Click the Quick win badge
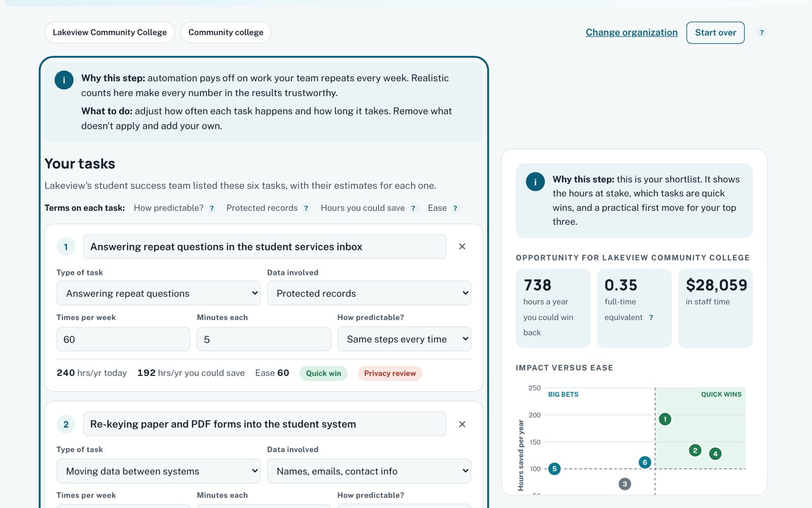812x508 pixels. pyautogui.click(x=323, y=373)
